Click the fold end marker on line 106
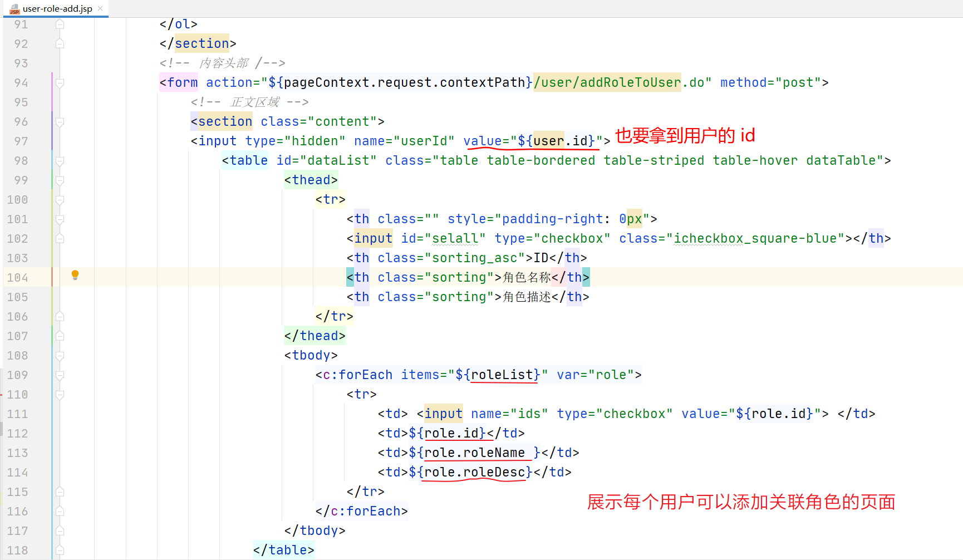This screenshot has width=963, height=560. point(60,316)
